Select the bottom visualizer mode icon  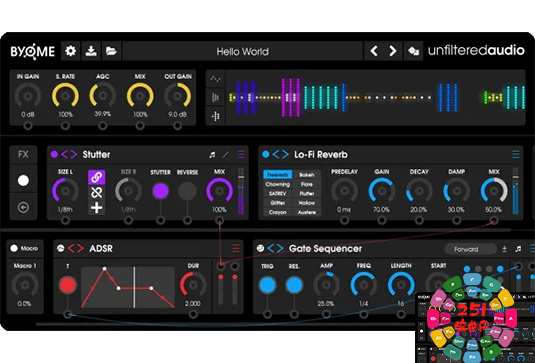point(215,116)
